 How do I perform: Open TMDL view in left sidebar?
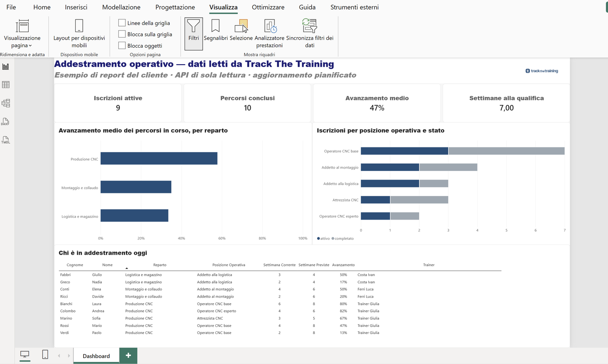(6, 140)
